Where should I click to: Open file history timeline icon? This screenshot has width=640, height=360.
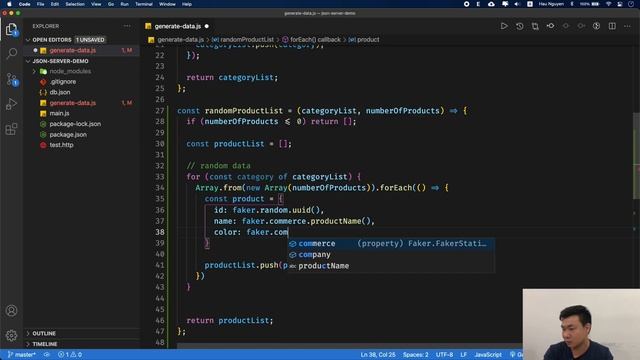coord(520,26)
